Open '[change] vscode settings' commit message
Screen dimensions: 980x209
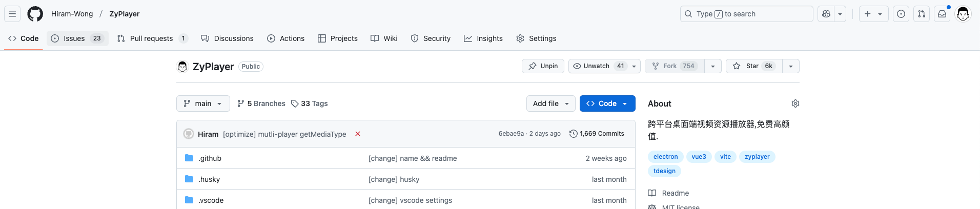(x=410, y=200)
